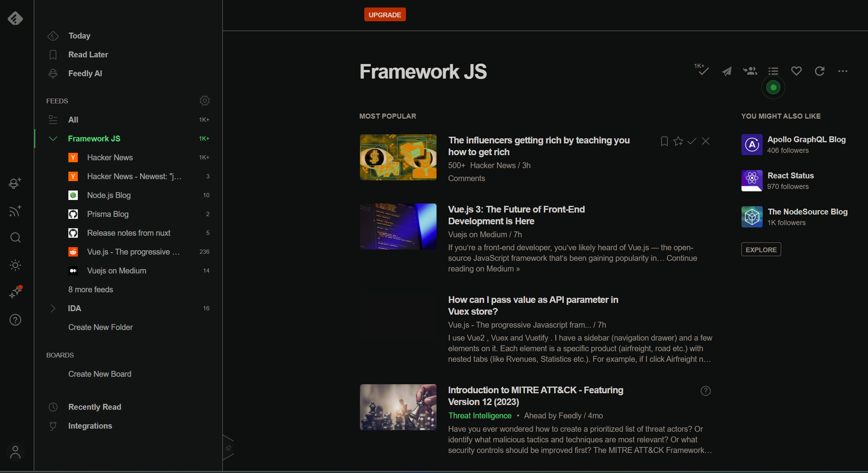
Task: Mark influencers article as read checkmark
Action: coord(692,141)
